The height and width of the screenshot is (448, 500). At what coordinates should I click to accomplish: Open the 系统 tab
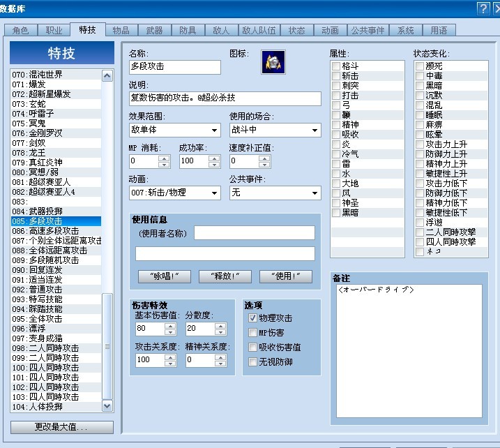tap(406, 30)
